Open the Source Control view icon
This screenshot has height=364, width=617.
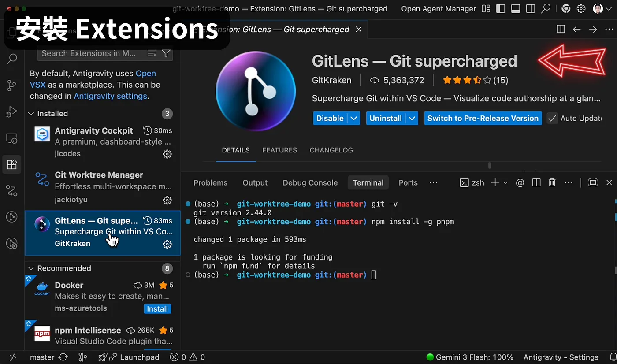(12, 85)
